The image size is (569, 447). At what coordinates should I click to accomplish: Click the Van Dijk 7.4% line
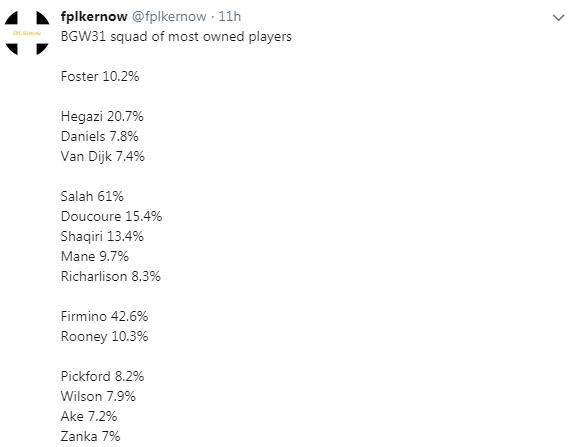click(x=103, y=156)
